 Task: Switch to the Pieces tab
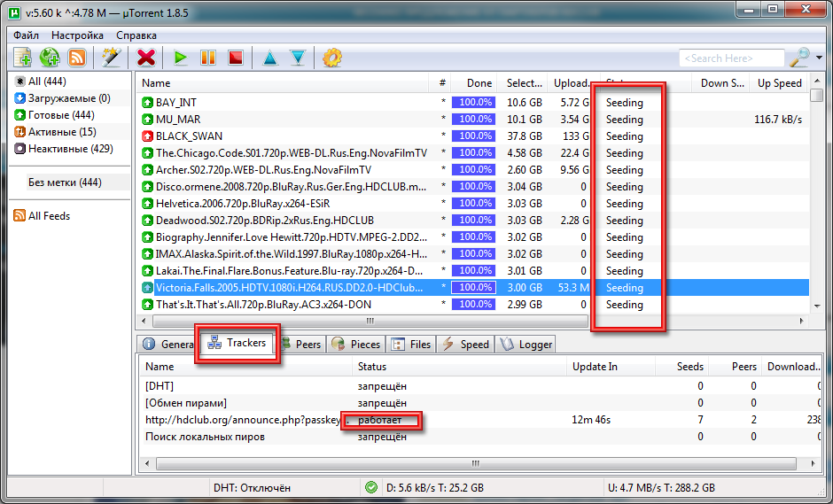click(355, 345)
